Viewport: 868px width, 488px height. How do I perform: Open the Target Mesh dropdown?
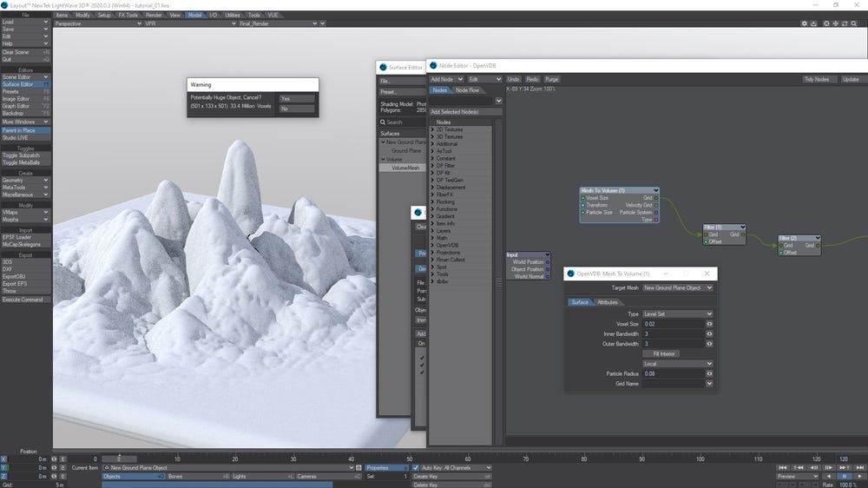coord(678,288)
